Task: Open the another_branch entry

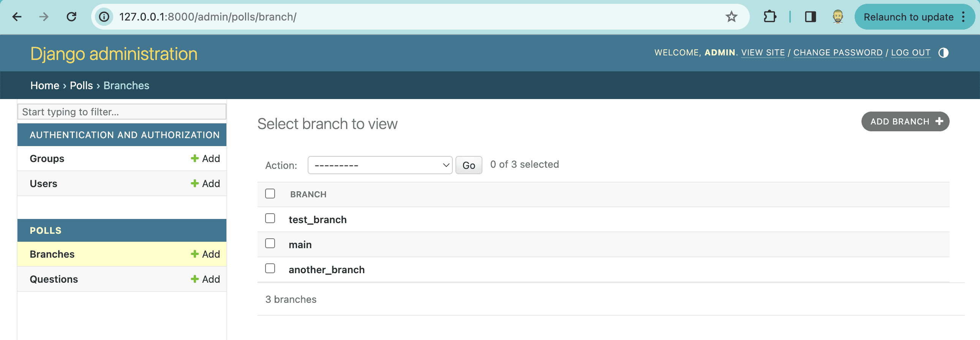Action: coord(326,270)
